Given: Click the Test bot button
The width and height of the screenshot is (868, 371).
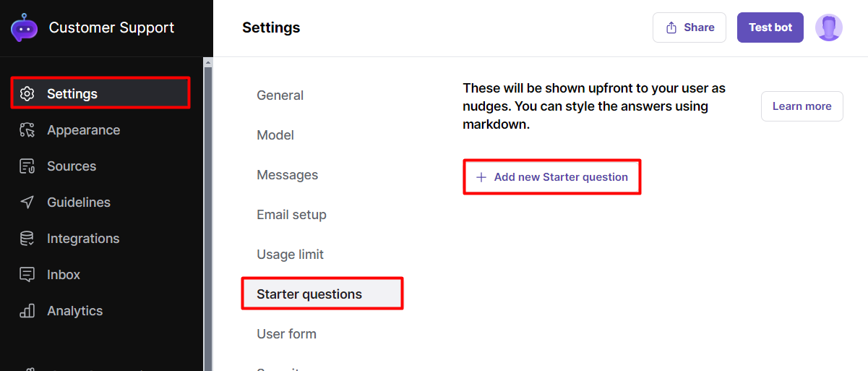Looking at the screenshot, I should (770, 27).
